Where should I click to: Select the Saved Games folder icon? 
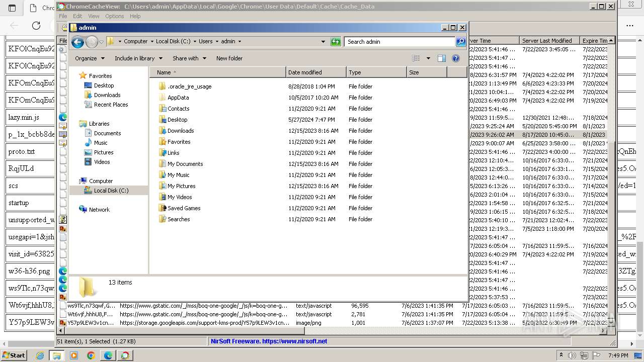[162, 208]
